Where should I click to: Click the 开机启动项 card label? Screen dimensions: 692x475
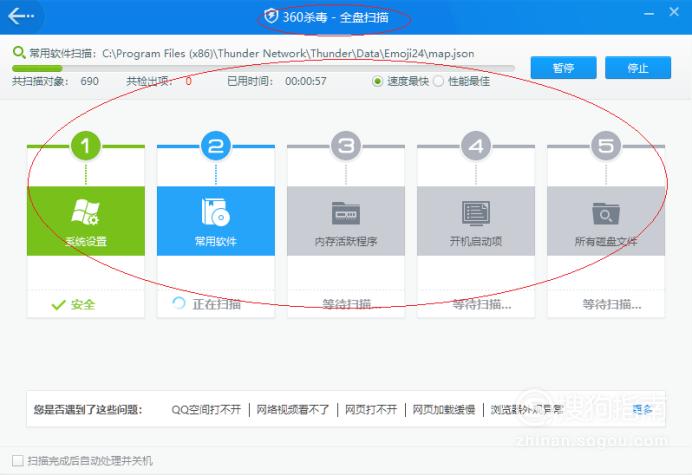[x=476, y=241]
